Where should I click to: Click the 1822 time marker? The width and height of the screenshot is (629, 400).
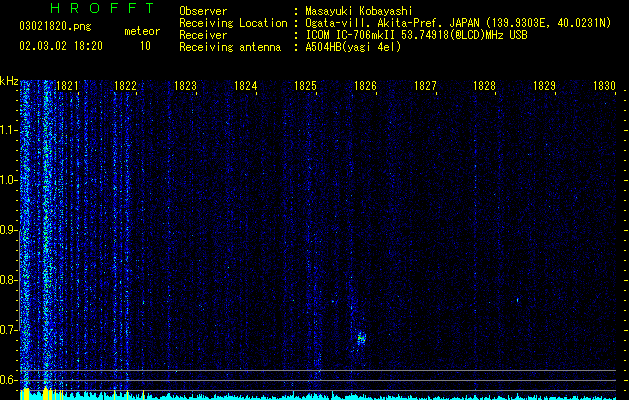(126, 85)
